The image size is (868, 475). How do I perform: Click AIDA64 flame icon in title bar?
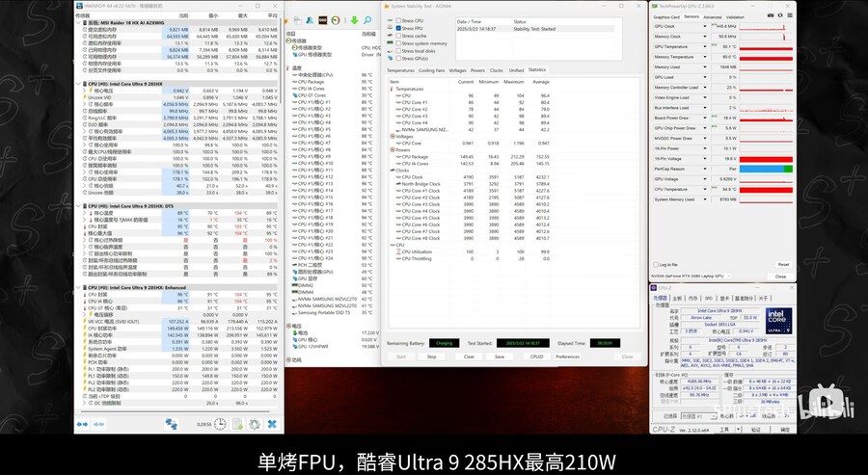[x=386, y=6]
